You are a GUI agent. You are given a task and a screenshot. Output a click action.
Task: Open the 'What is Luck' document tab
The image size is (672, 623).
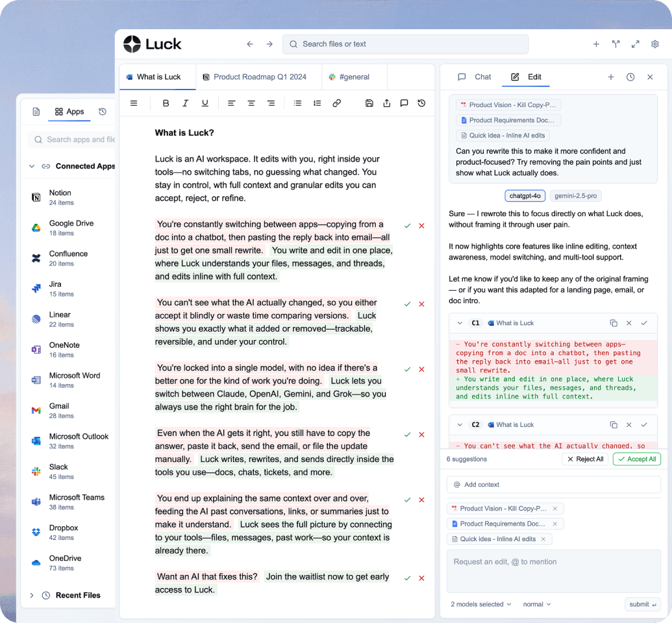tap(158, 77)
